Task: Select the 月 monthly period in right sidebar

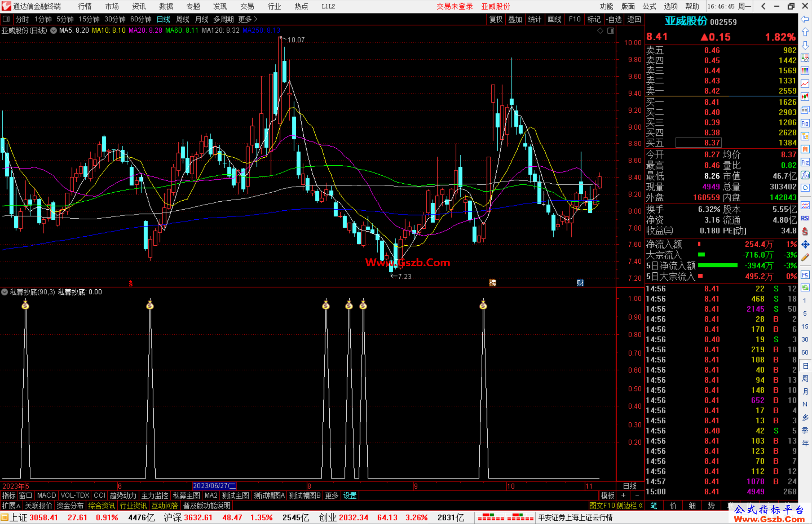Action: click(805, 391)
